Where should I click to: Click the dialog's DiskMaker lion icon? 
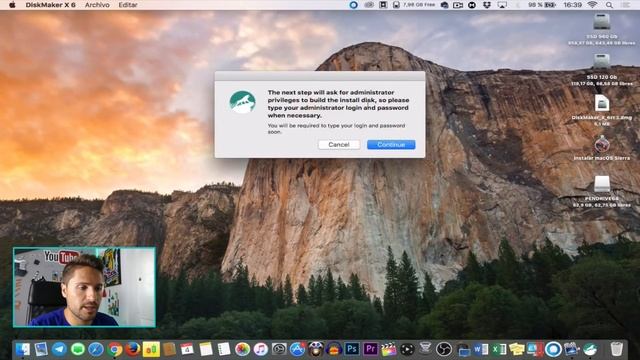click(242, 102)
